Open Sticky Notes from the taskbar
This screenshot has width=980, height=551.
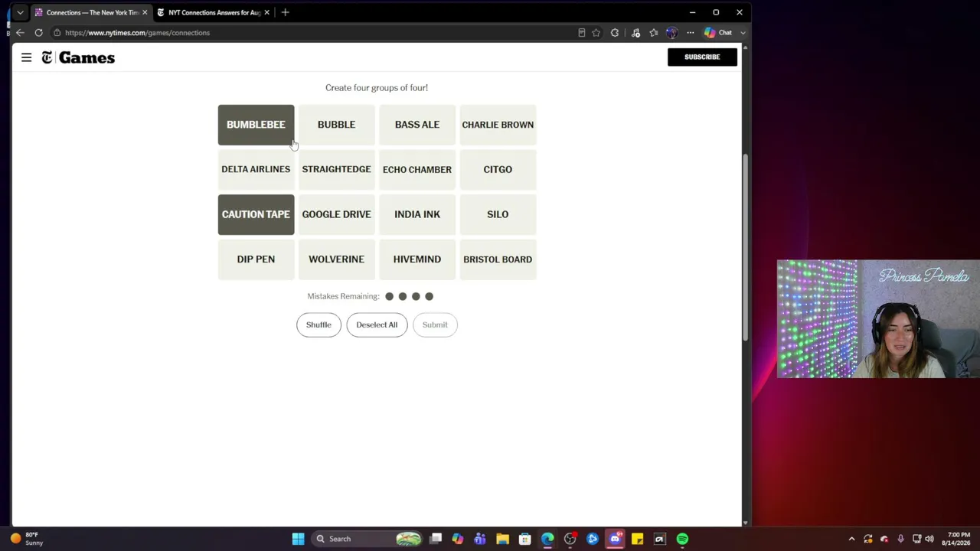pos(637,539)
